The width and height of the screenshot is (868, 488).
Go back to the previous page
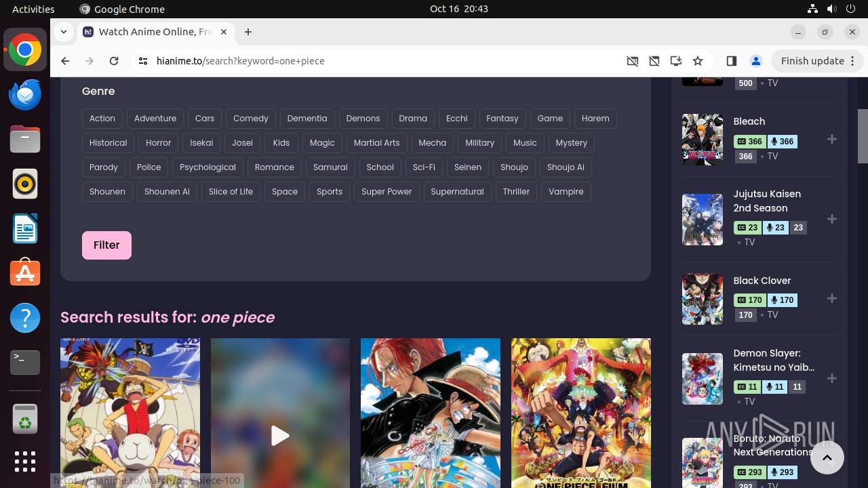[x=65, y=61]
